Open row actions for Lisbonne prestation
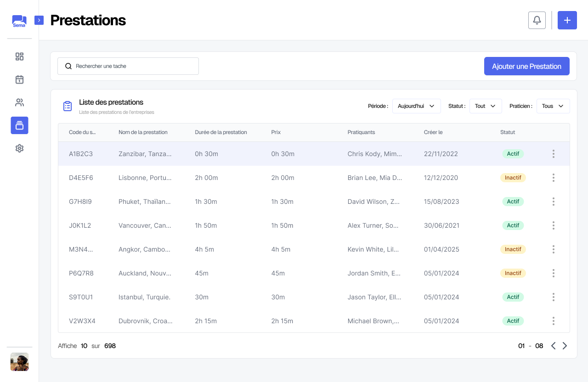This screenshot has width=588, height=382. click(x=553, y=178)
